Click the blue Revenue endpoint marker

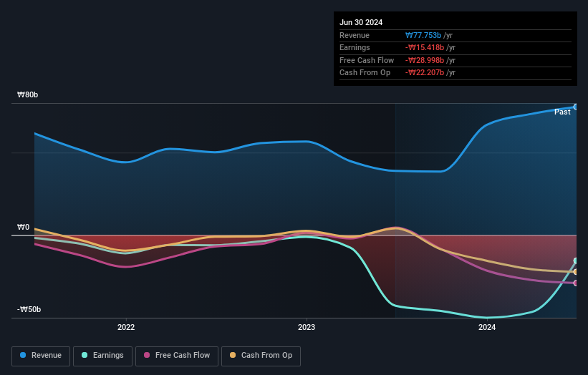point(576,107)
